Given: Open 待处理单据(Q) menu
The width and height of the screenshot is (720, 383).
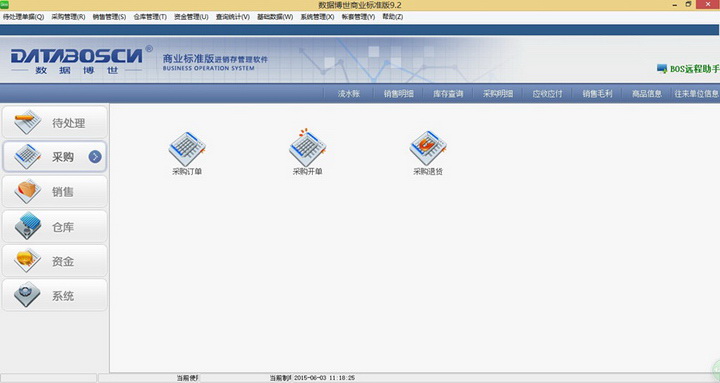Looking at the screenshot, I should (x=23, y=17).
